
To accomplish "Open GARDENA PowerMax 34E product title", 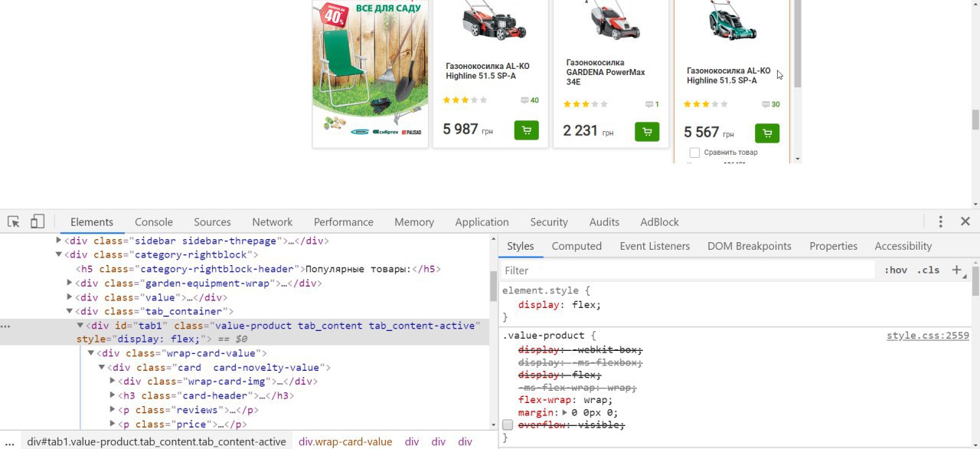I will pos(606,72).
